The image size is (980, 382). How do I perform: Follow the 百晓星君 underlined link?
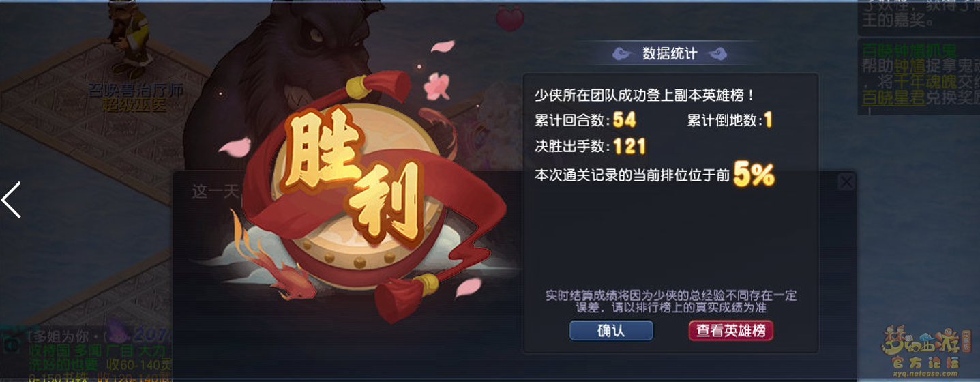[894, 98]
